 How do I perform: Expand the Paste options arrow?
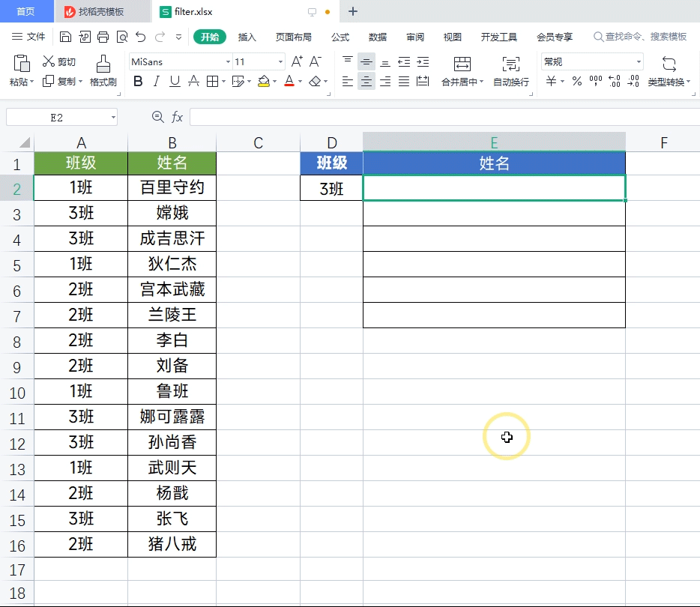point(31,82)
